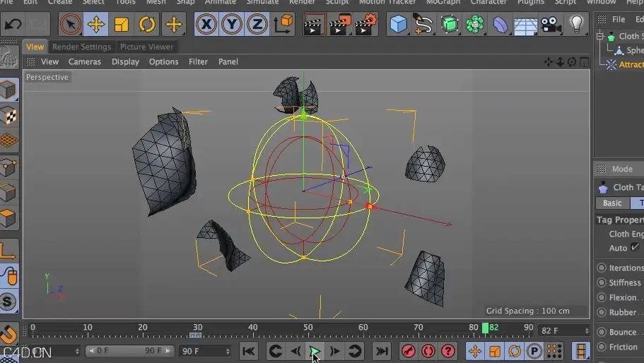Image resolution: width=644 pixels, height=363 pixels.
Task: Toggle Rotation keyframe recording
Action: coord(515,351)
